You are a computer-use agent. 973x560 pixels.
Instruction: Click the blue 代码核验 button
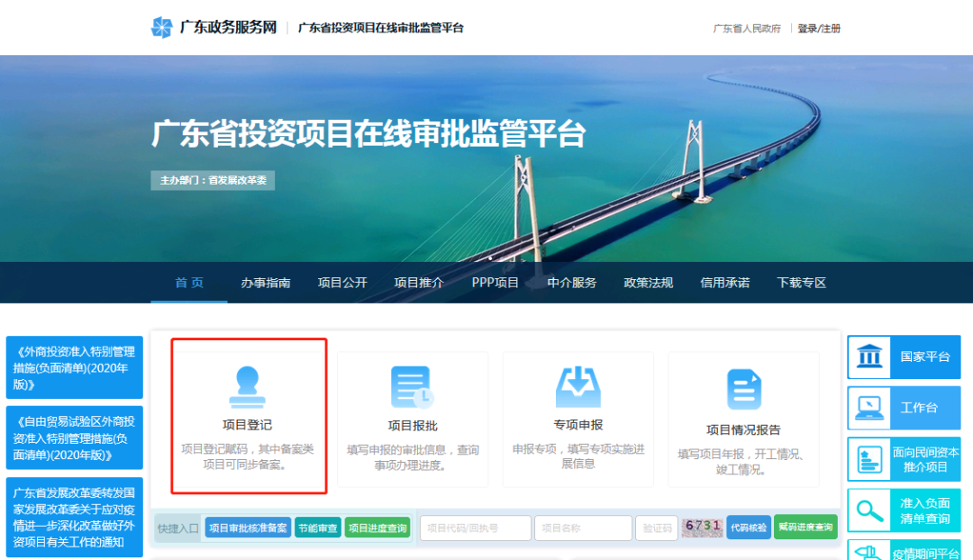749,528
